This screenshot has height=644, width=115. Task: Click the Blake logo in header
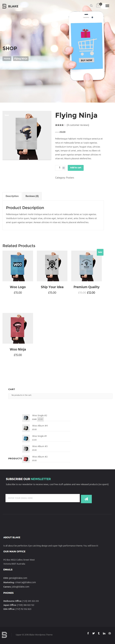(x=10, y=6)
